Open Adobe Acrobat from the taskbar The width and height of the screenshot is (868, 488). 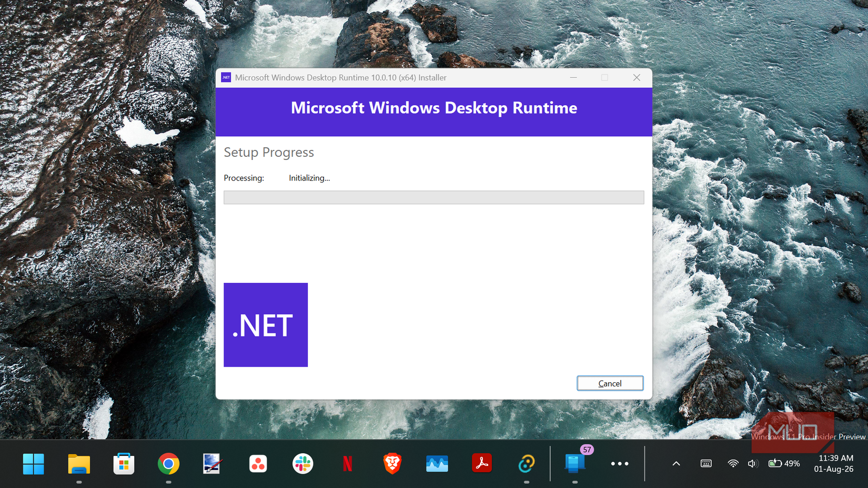pyautogui.click(x=482, y=464)
